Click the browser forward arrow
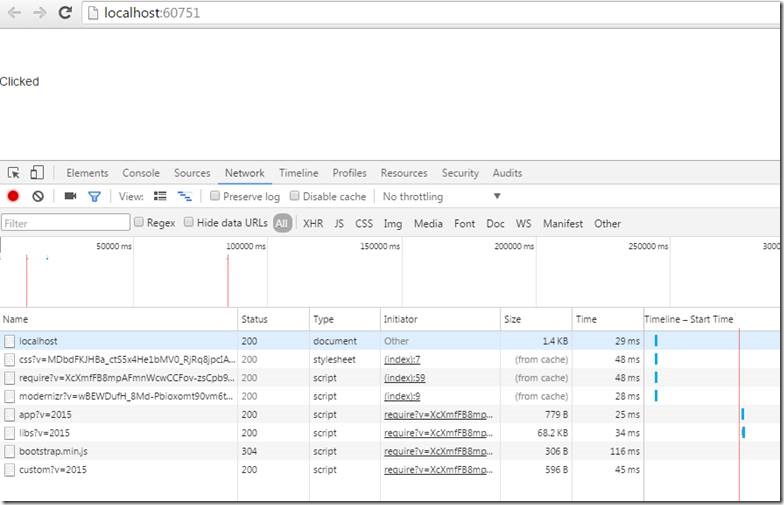 coord(39,12)
